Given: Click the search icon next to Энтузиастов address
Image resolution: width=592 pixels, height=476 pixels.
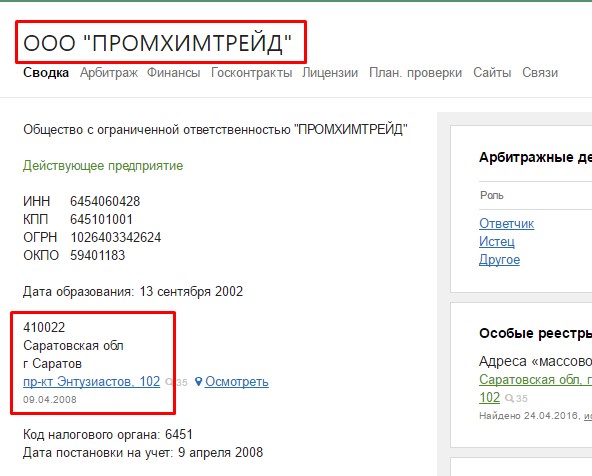Looking at the screenshot, I should coord(169,382).
